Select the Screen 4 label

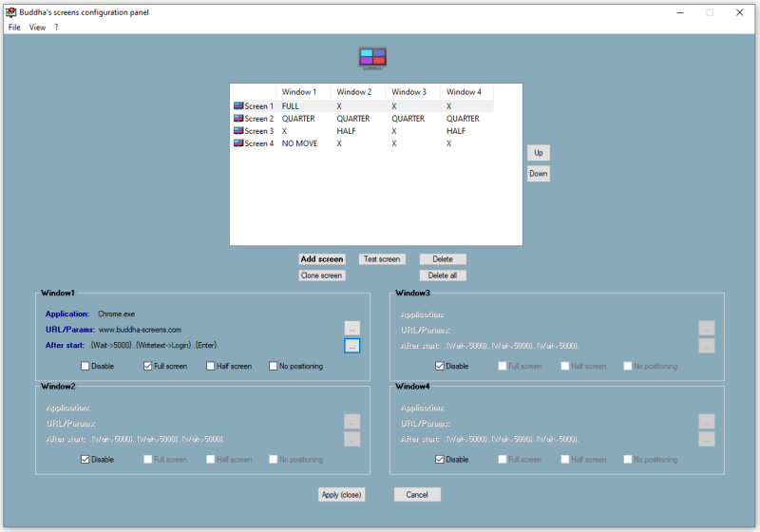(258, 143)
